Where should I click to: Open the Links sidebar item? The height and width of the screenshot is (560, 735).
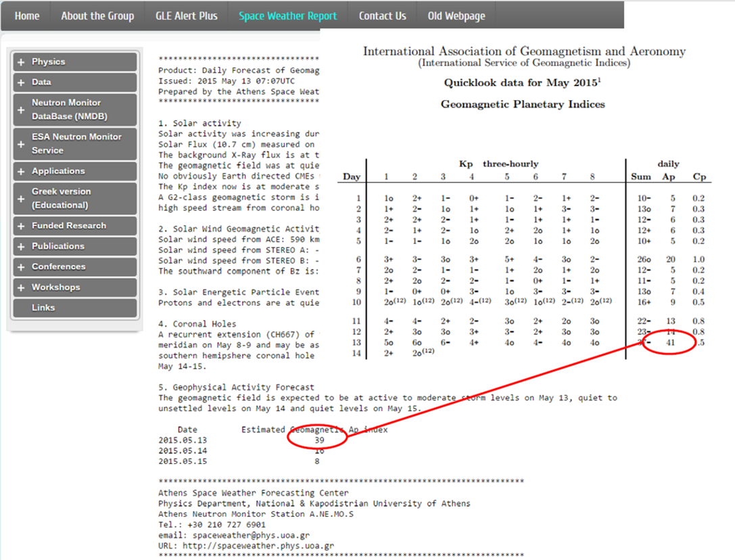click(43, 308)
